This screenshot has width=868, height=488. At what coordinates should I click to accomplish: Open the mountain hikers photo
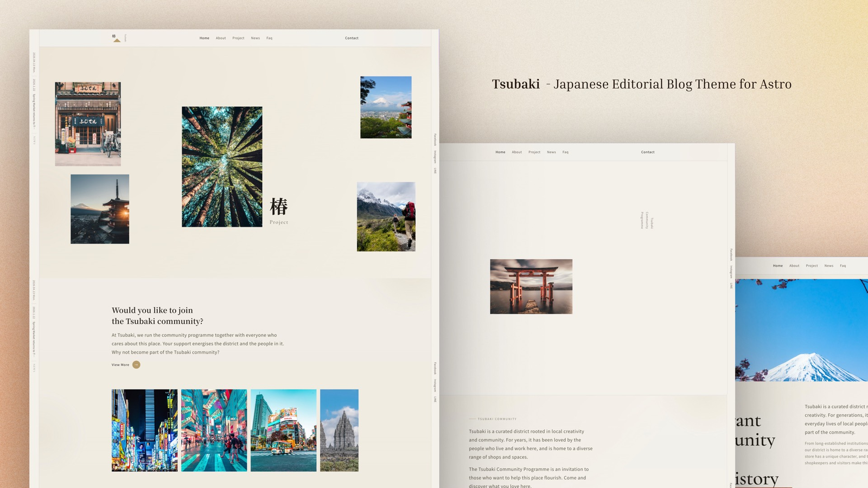[386, 217]
